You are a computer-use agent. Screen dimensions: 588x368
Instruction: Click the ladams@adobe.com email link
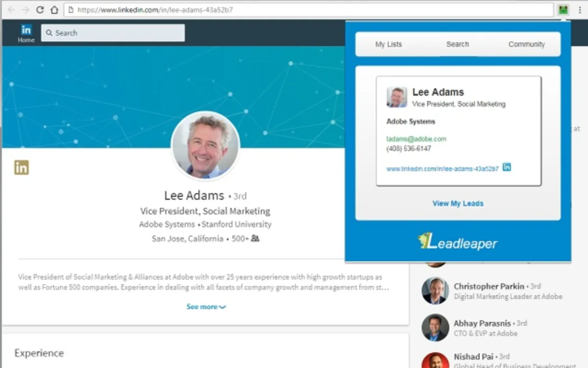click(x=416, y=139)
